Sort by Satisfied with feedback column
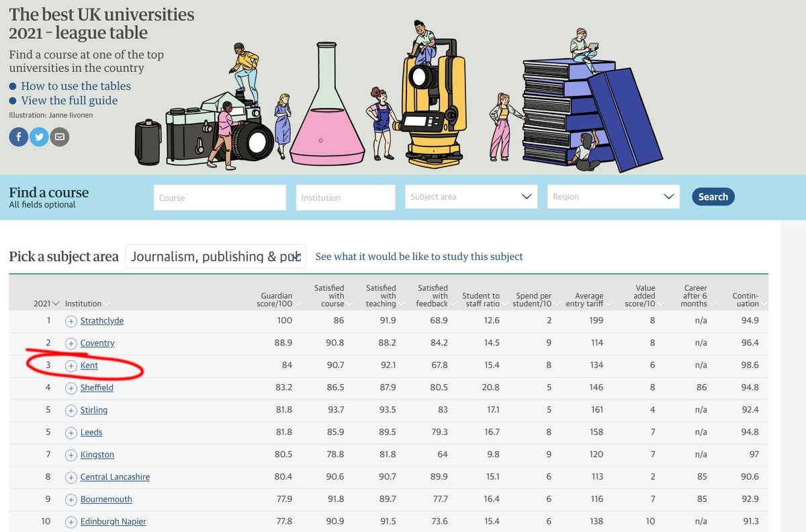The width and height of the screenshot is (806, 532). pos(435,296)
